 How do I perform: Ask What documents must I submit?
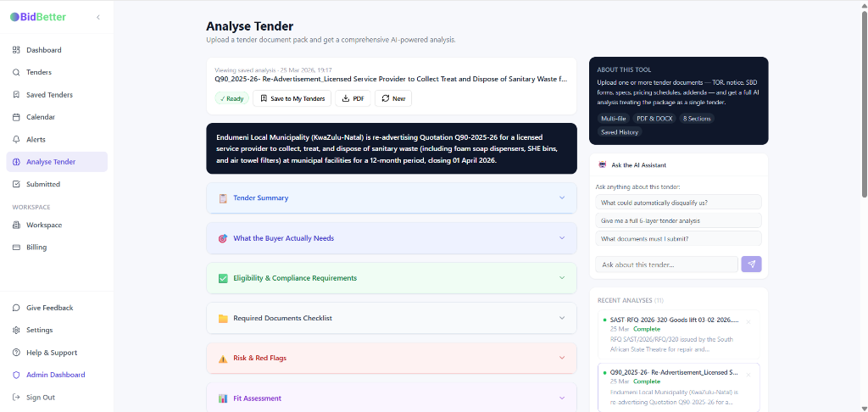pos(678,239)
